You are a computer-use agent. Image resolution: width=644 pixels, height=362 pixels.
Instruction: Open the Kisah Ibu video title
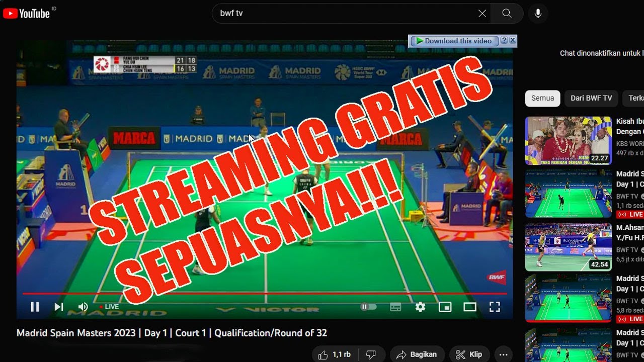tap(630, 126)
